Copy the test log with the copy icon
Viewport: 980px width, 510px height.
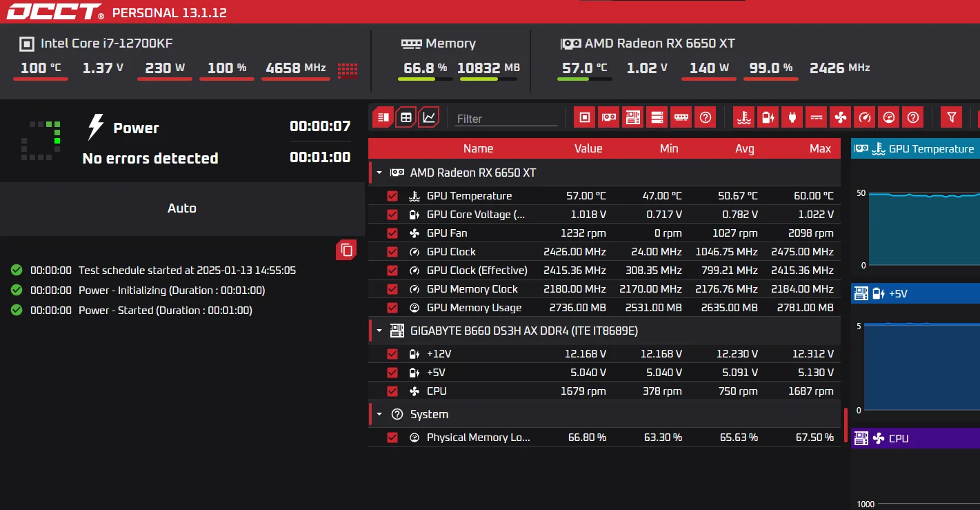tap(346, 250)
